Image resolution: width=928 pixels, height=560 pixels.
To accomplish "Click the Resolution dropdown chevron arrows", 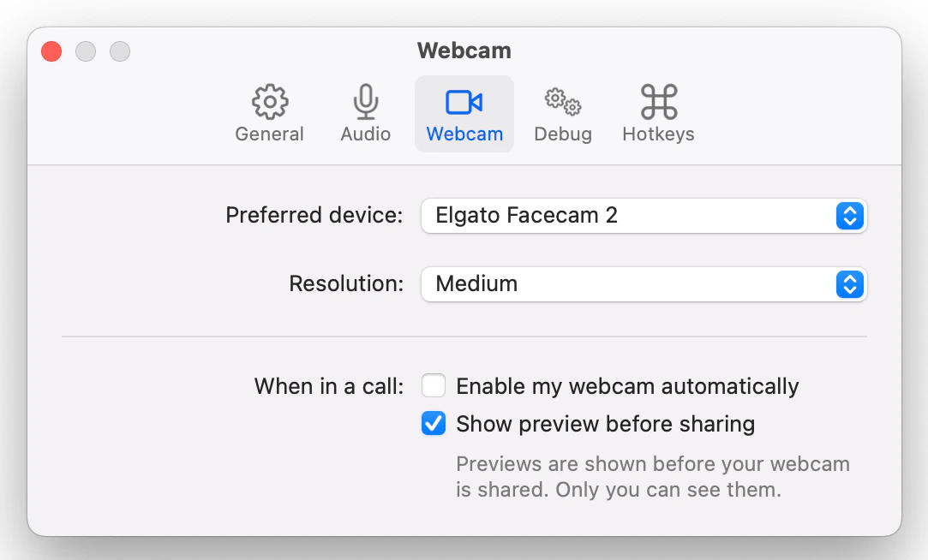I will [x=849, y=284].
